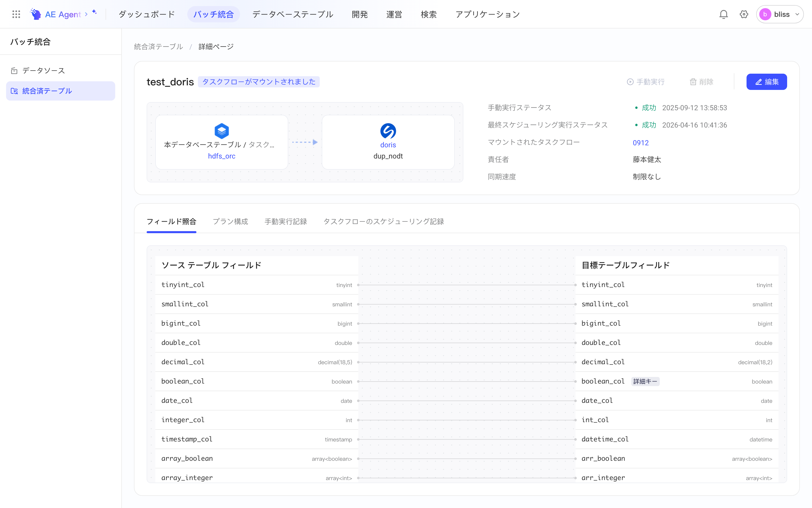Image resolution: width=812 pixels, height=508 pixels.
Task: Expand the AE Agent chevron
Action: coord(86,14)
